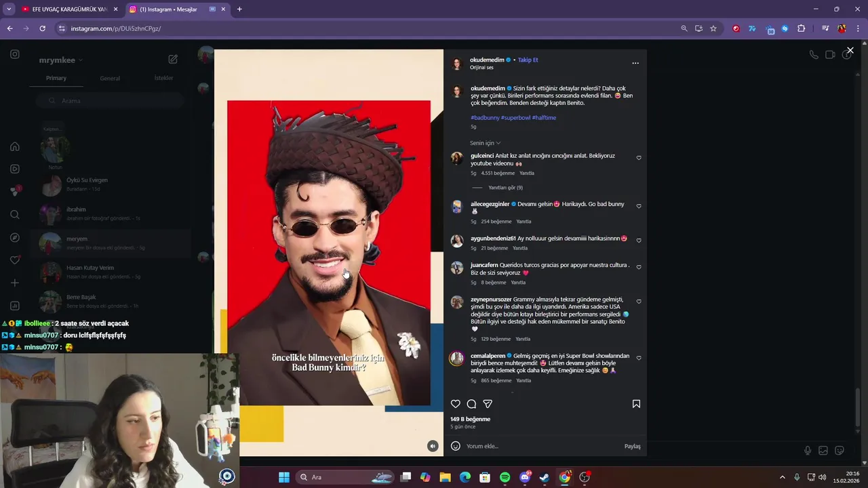View '149 B beğenme' likes list
Screen dimensions: 868x488
tap(470, 419)
